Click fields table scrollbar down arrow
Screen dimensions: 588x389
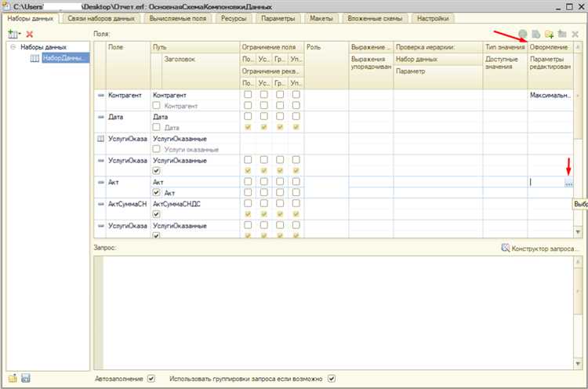pyautogui.click(x=578, y=232)
